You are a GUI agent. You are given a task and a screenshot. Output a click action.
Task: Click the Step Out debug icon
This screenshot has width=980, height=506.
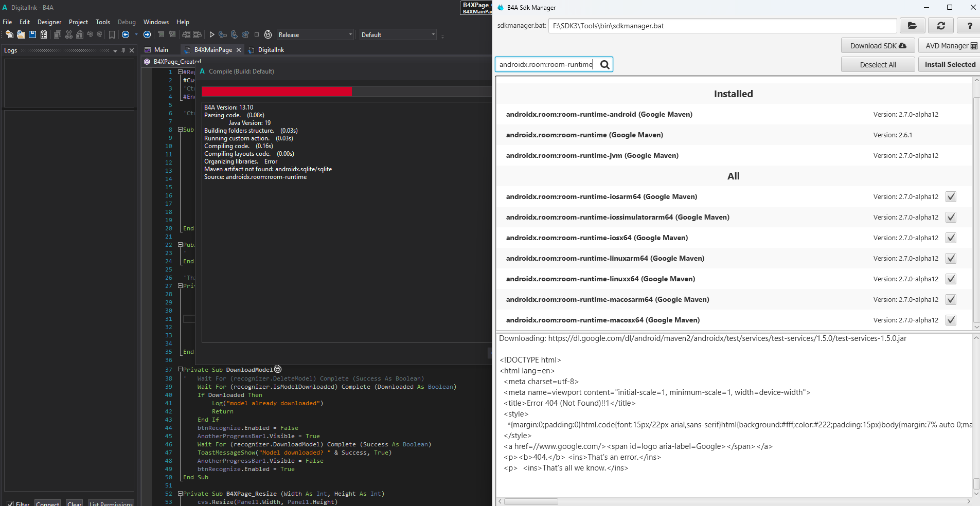245,34
